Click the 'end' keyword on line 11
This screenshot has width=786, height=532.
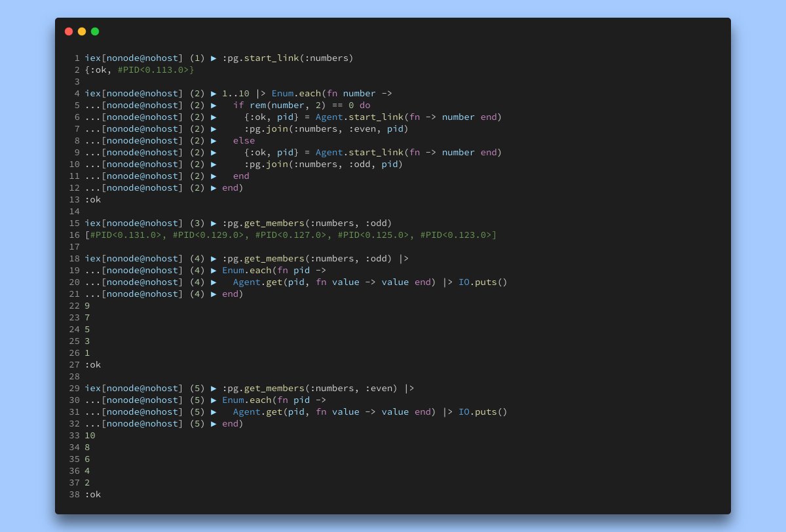(x=241, y=176)
